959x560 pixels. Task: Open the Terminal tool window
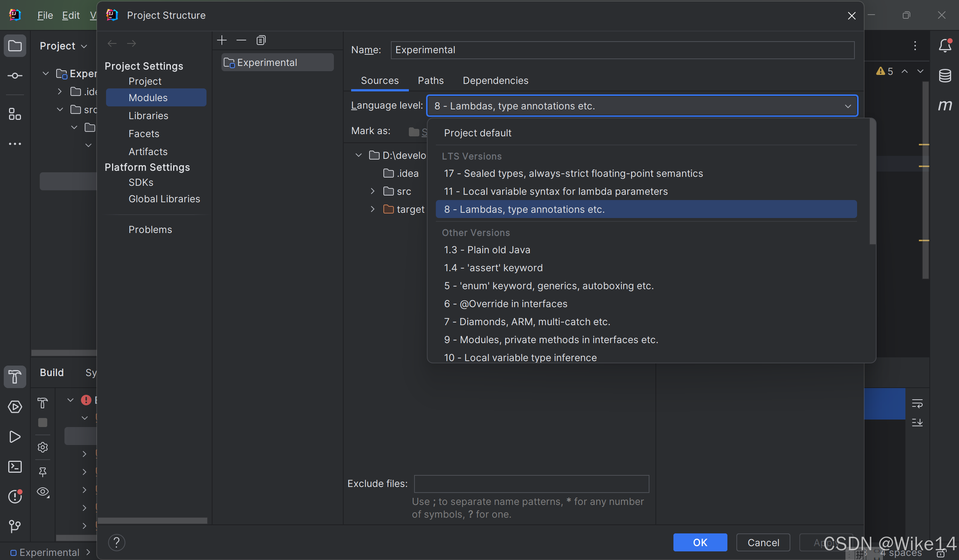pyautogui.click(x=15, y=467)
